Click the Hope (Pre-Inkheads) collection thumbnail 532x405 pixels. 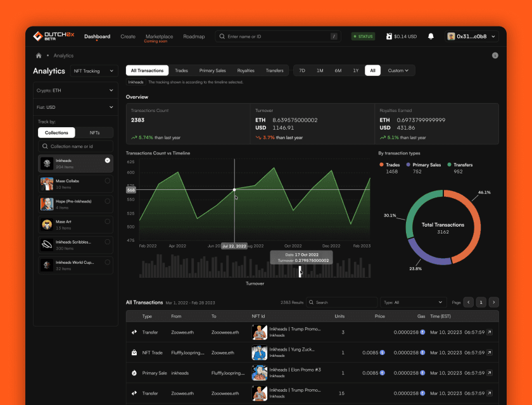(x=47, y=204)
